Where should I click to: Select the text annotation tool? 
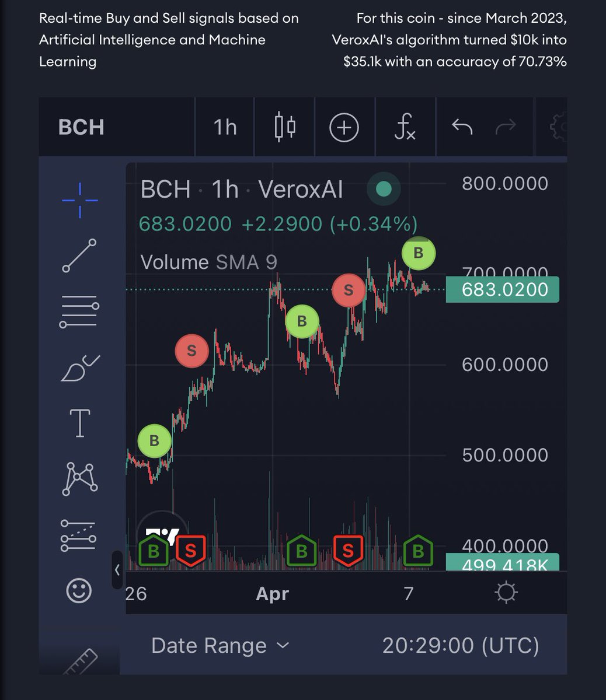(80, 423)
